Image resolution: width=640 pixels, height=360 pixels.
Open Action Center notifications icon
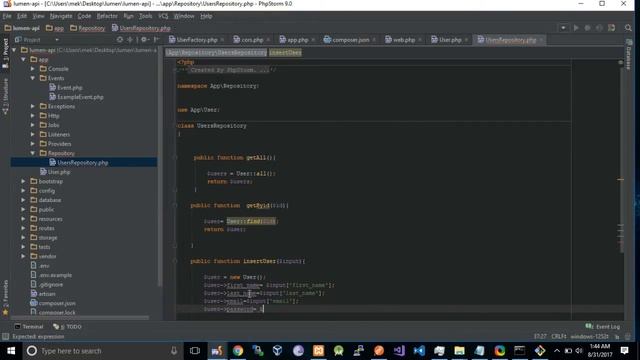(x=624, y=351)
